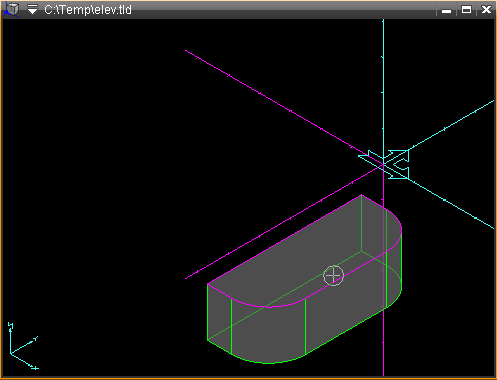Open the title bar drop-down arrow menu
The height and width of the screenshot is (380, 497).
(32, 9)
